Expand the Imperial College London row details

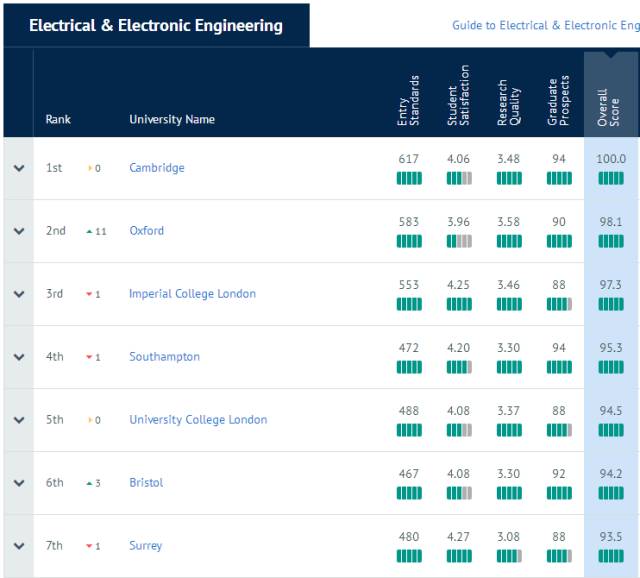tap(19, 294)
